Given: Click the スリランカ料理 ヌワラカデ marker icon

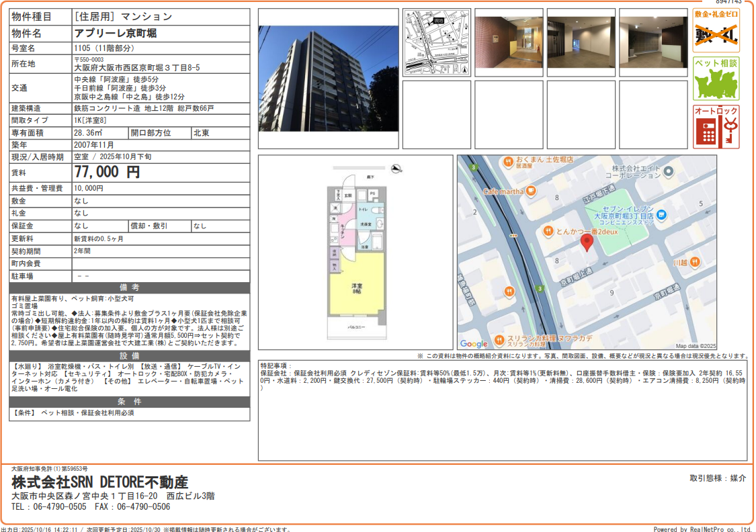Looking at the screenshot, I should coord(499,339).
